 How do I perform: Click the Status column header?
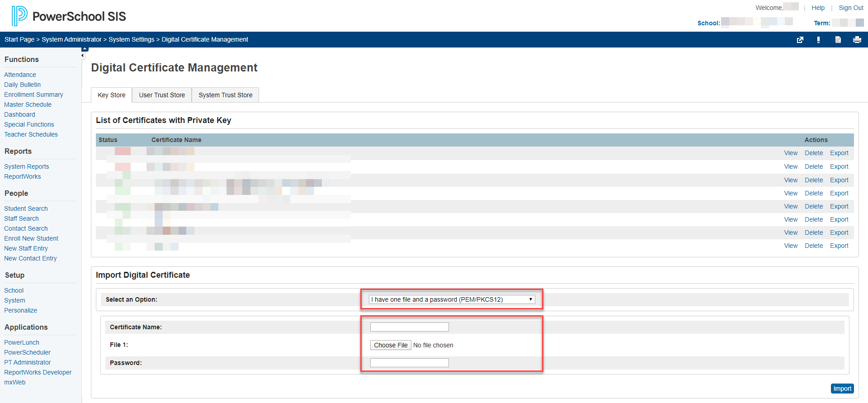pos(108,140)
